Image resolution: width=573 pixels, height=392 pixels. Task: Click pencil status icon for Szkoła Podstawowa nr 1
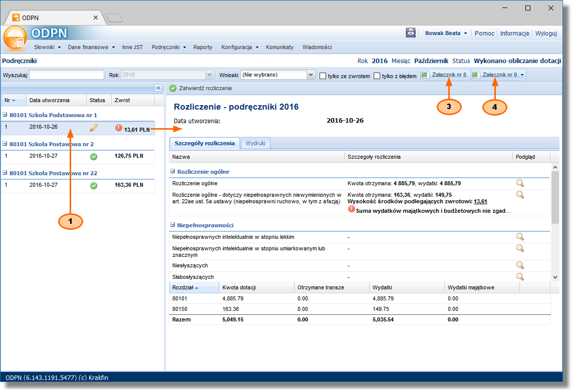pyautogui.click(x=94, y=128)
